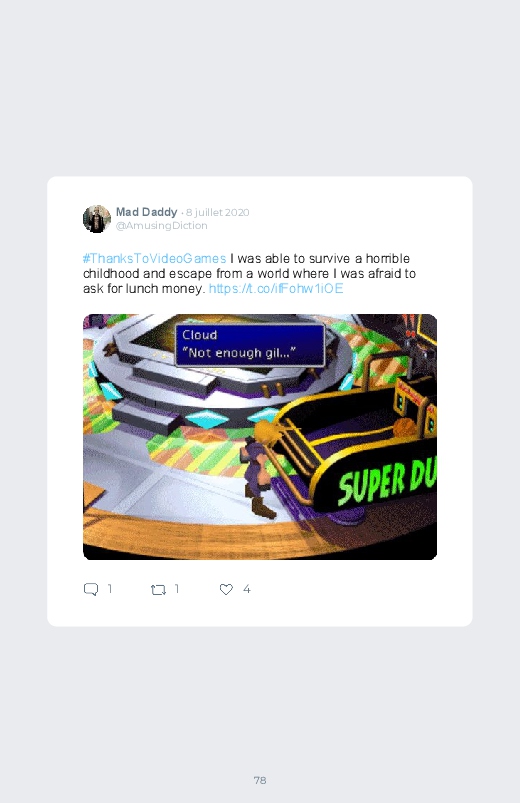Viewport: 520px width, 803px height.
Task: Like the tweet with the heart icon
Action: [x=226, y=589]
